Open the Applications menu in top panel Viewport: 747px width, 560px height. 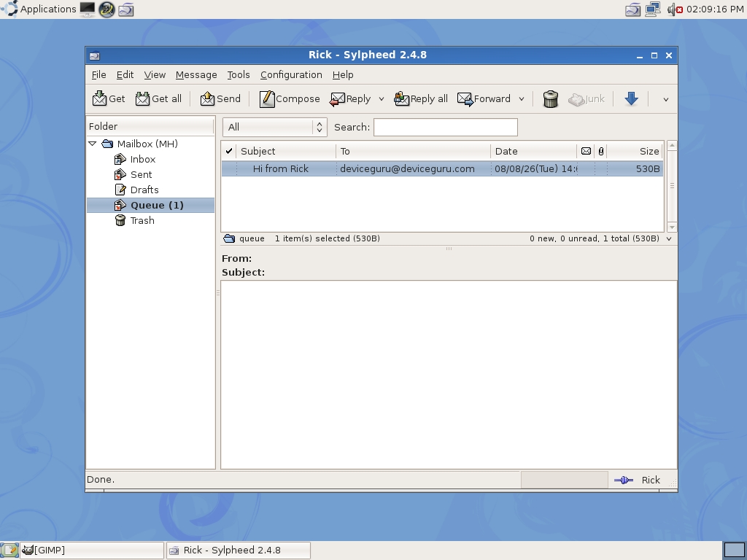(x=39, y=9)
